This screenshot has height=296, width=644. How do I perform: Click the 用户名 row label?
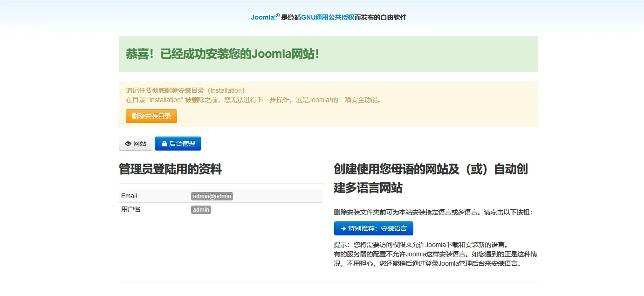point(131,210)
